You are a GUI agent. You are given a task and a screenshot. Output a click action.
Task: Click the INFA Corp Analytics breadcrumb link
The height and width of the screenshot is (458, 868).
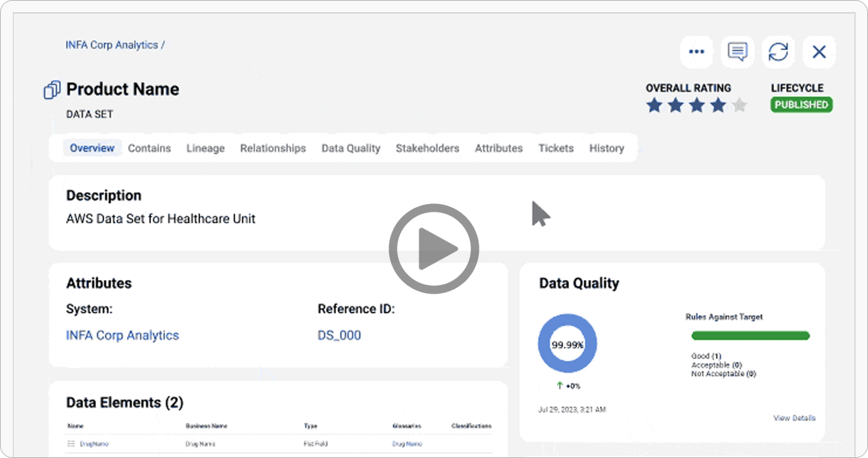point(111,45)
